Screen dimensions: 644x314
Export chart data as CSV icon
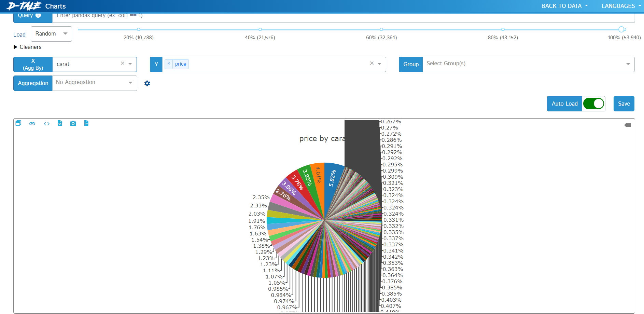(86, 123)
